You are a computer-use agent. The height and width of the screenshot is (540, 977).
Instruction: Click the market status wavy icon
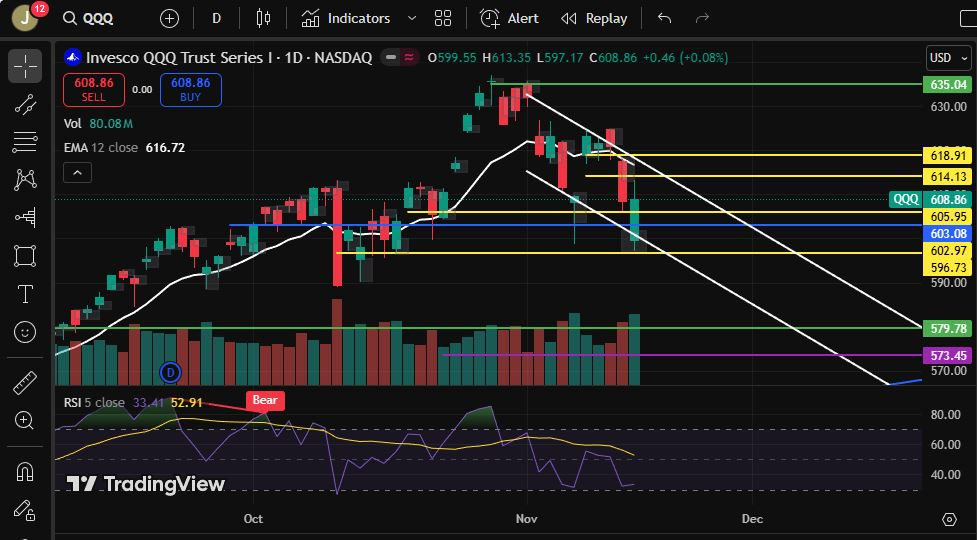409,58
